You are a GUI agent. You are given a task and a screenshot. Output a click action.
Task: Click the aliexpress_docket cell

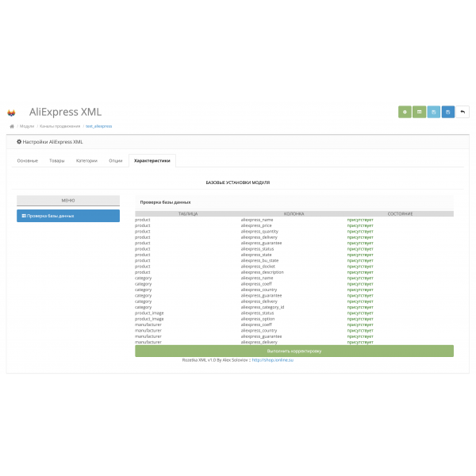coord(258,267)
